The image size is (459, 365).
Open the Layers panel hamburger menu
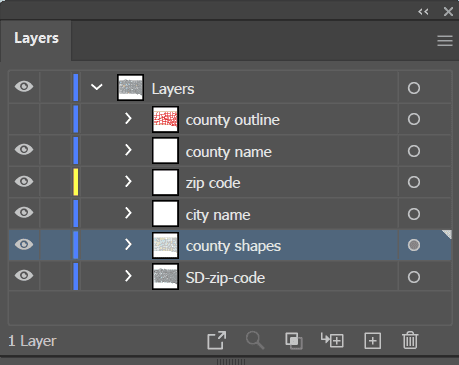(445, 41)
